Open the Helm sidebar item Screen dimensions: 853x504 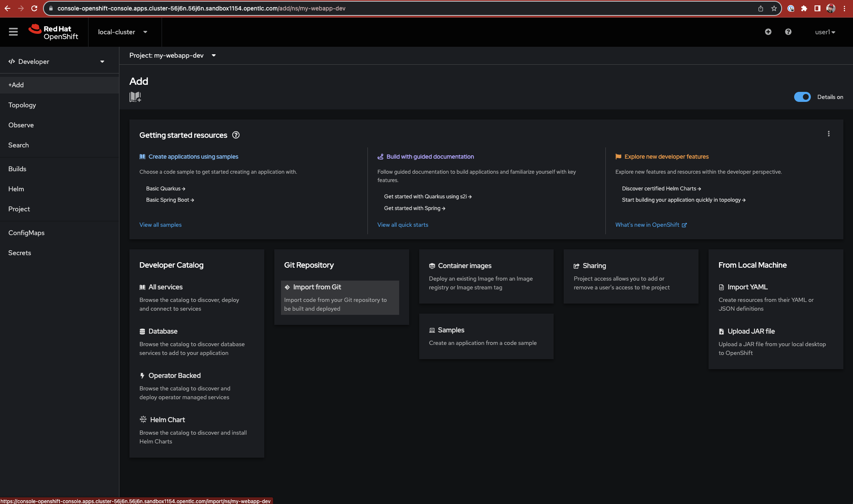coord(16,189)
